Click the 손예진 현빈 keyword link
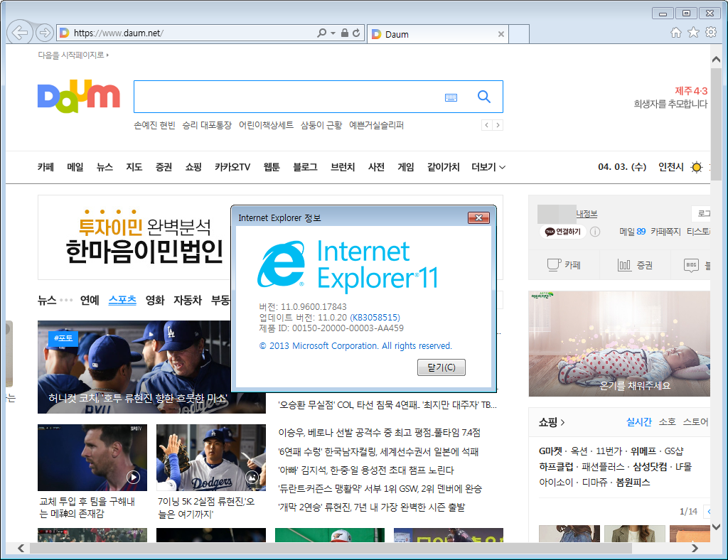 tap(154, 125)
